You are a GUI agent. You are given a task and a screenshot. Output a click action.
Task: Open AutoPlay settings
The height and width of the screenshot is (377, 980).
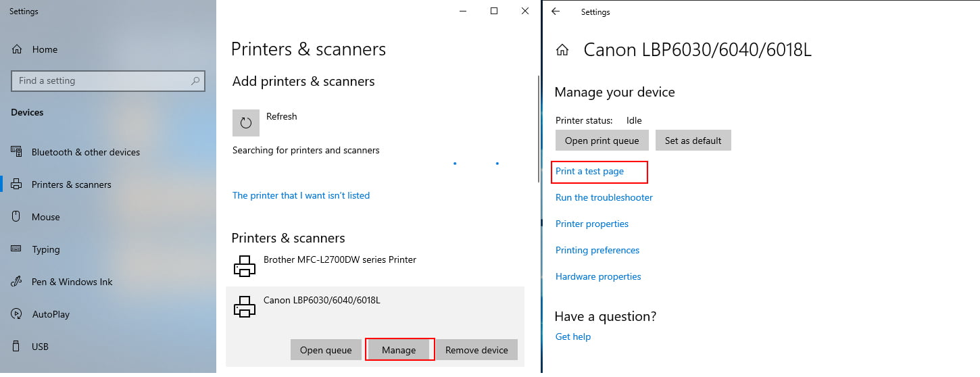(51, 314)
